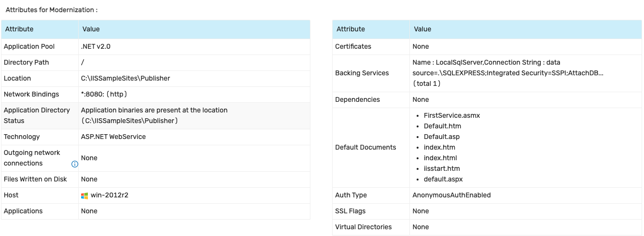The width and height of the screenshot is (644, 236).
Task: Click the Location value C:\IISSampleSites\Publisher
Action: [x=126, y=79]
